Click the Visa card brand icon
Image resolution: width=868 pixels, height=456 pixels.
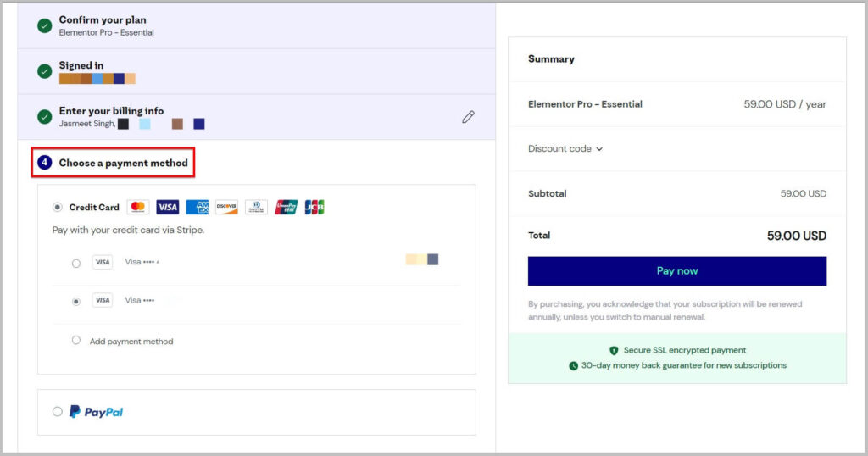point(167,207)
